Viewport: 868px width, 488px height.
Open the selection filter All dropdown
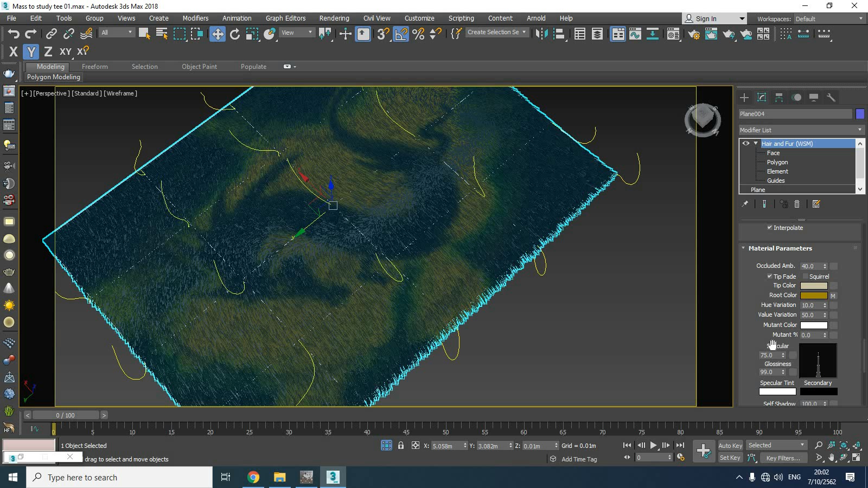[117, 33]
